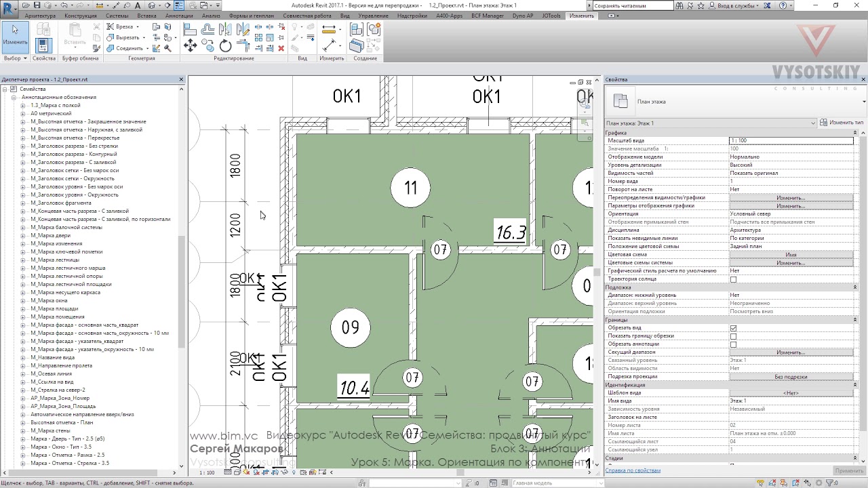Click the Cut scissors icon in Буфер обмена
The width and height of the screenshot is (868, 488).
tap(97, 27)
